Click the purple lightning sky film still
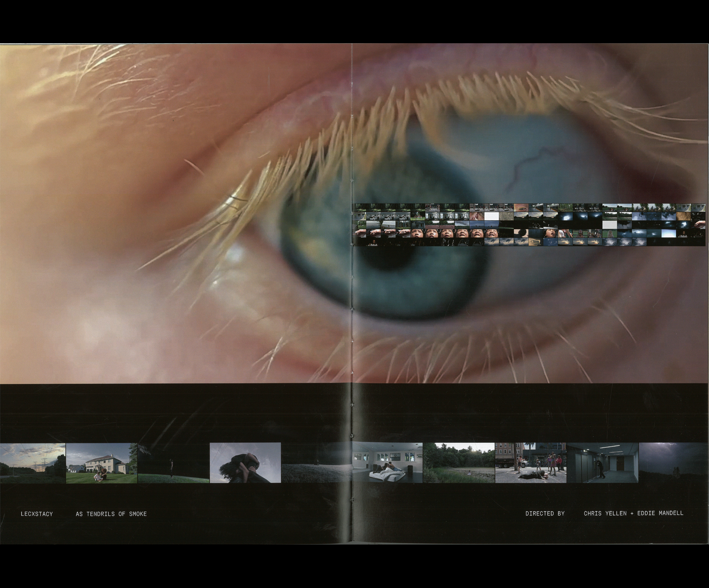The width and height of the screenshot is (709, 588). coord(674,463)
